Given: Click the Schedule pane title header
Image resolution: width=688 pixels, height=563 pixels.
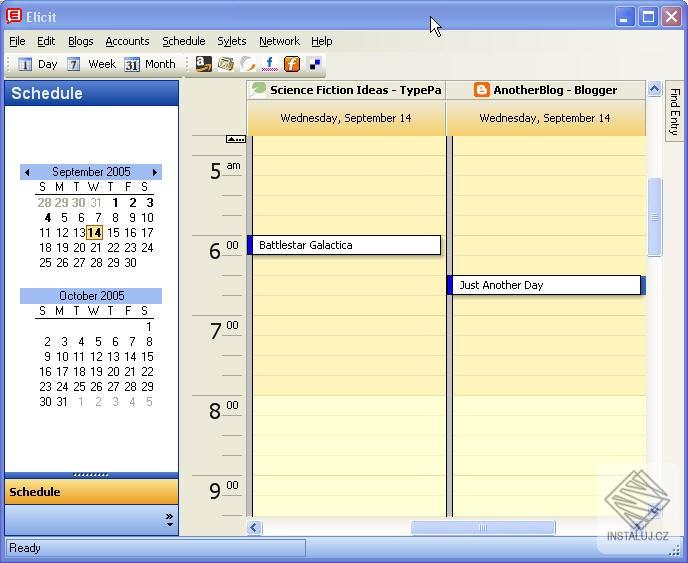Looking at the screenshot, I should coord(91,93).
